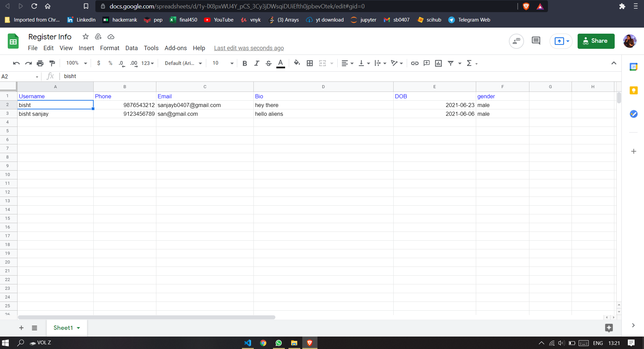This screenshot has height=349, width=644.
Task: Undo the last action
Action: pos(16,63)
